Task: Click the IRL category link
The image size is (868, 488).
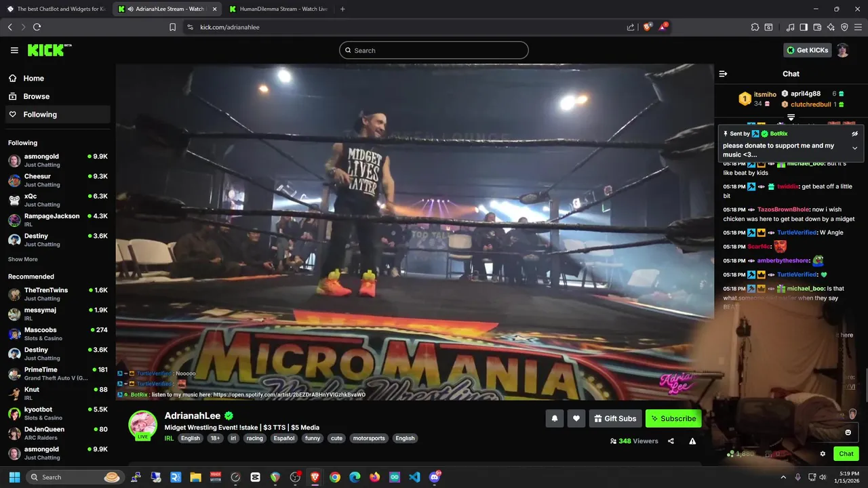Action: (169, 439)
